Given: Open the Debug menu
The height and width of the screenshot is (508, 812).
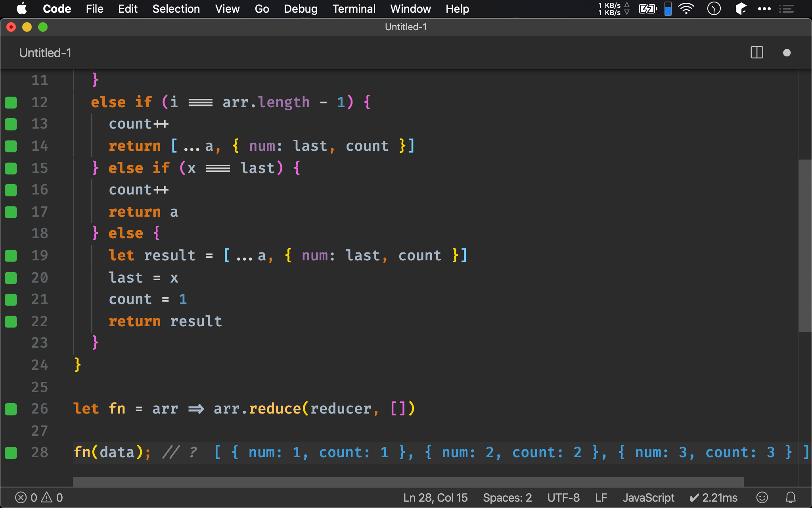Looking at the screenshot, I should pos(301,9).
